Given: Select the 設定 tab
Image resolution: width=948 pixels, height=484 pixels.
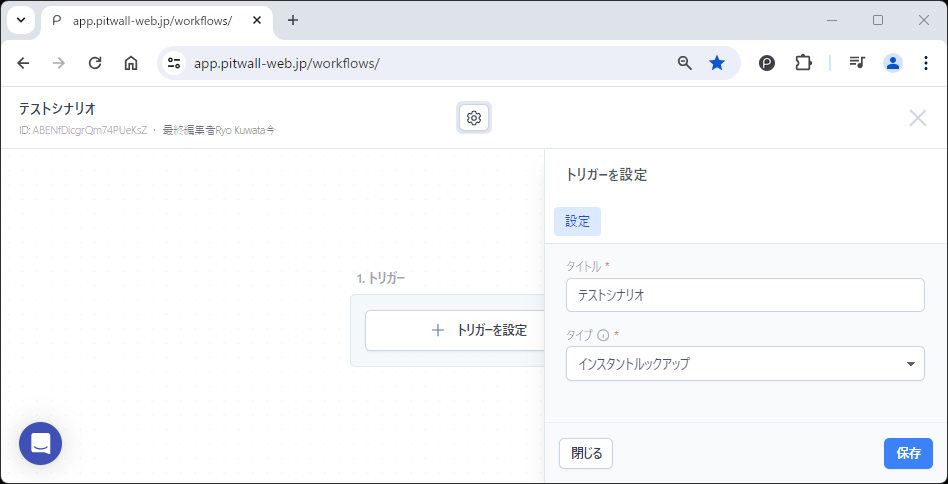Looking at the screenshot, I should [x=577, y=221].
